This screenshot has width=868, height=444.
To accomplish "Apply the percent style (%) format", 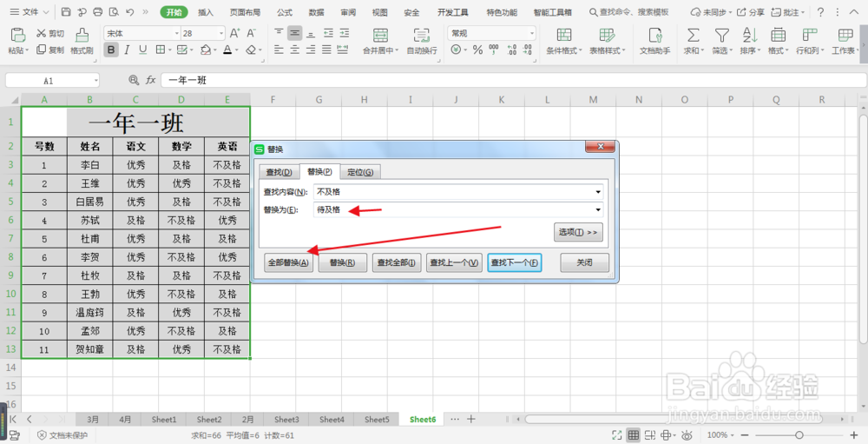I will click(477, 50).
